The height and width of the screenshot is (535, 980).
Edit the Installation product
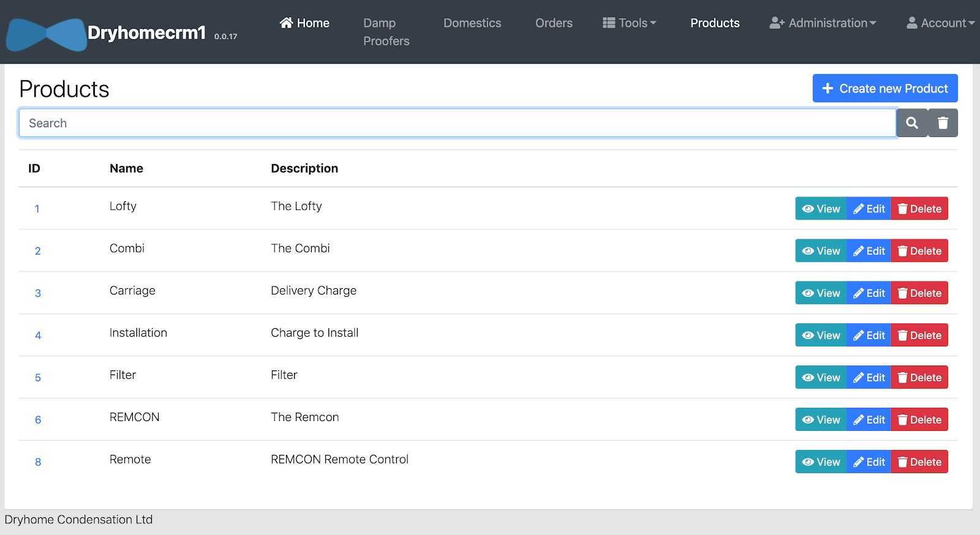coord(869,335)
